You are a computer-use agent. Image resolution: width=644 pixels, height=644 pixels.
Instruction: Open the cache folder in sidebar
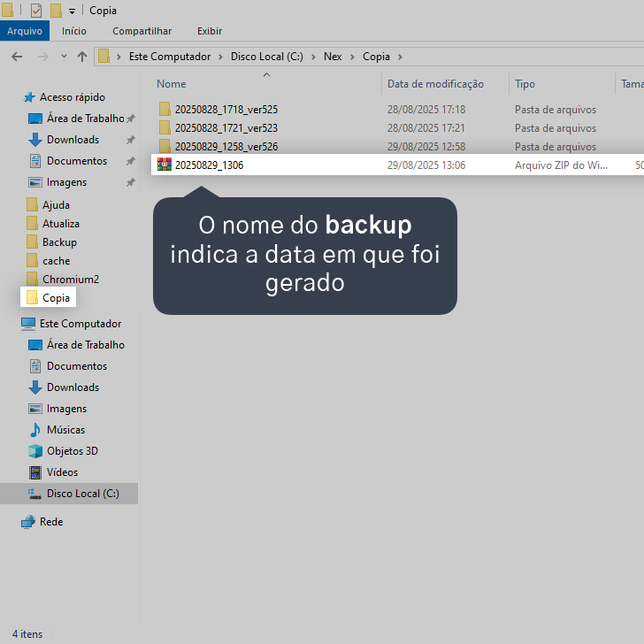(x=57, y=261)
